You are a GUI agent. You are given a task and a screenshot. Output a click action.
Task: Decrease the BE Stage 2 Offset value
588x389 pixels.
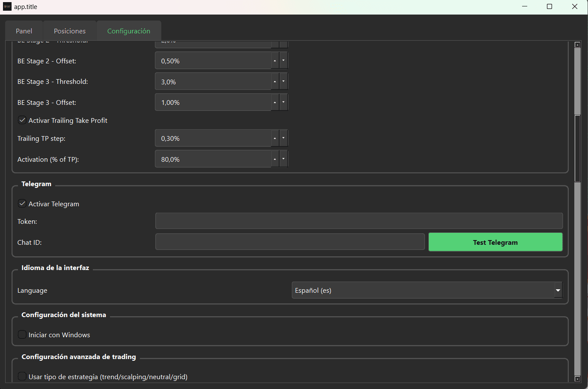coord(283,61)
